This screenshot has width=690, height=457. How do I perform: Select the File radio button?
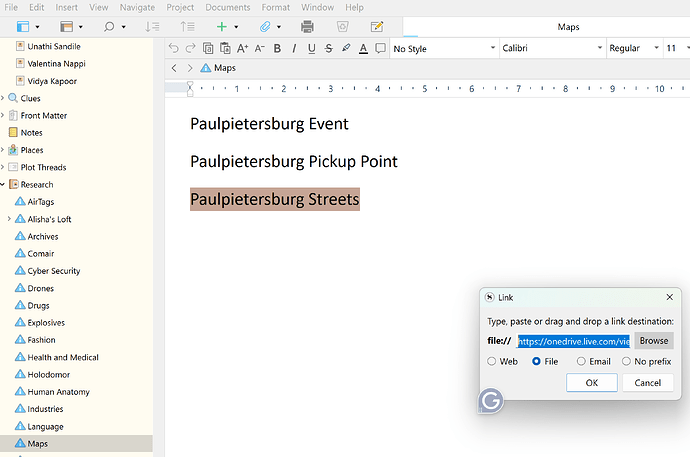pyautogui.click(x=536, y=362)
